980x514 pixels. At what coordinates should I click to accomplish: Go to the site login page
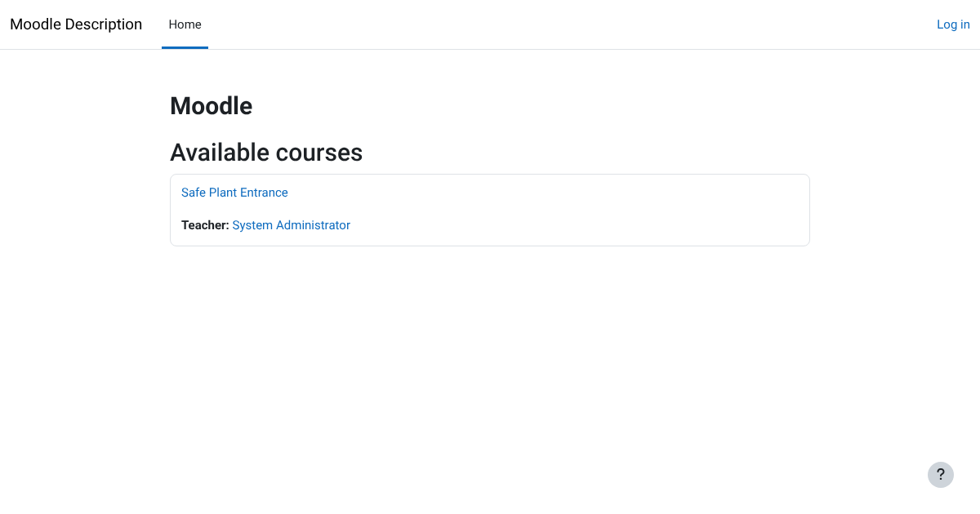[x=953, y=24]
